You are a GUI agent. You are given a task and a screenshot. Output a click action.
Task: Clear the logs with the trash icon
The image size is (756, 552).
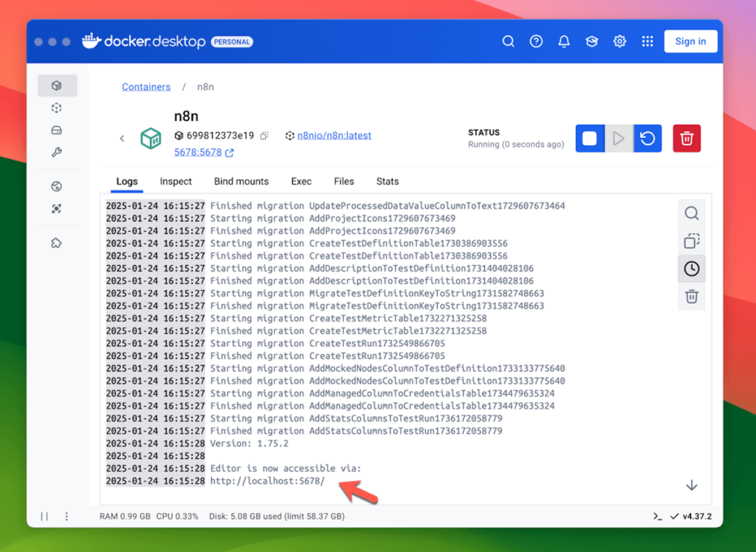coord(691,296)
